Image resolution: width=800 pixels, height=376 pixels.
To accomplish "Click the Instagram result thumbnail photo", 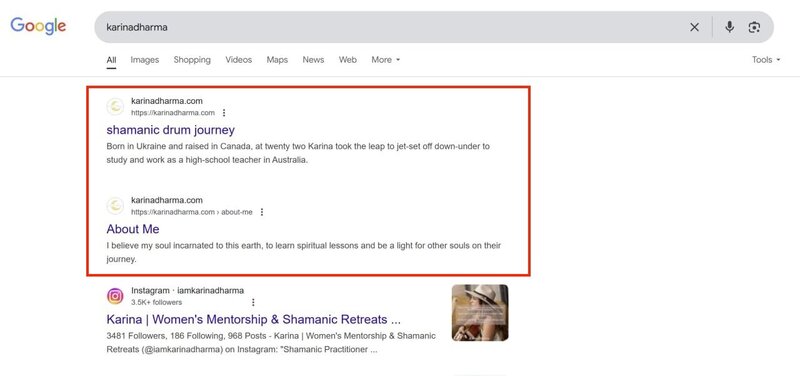I will coord(480,312).
